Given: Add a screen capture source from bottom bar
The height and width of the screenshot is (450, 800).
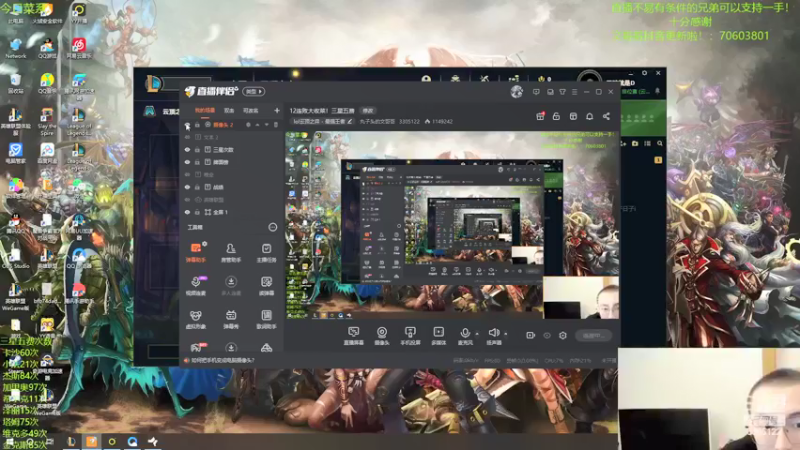Looking at the screenshot, I should pyautogui.click(x=353, y=336).
